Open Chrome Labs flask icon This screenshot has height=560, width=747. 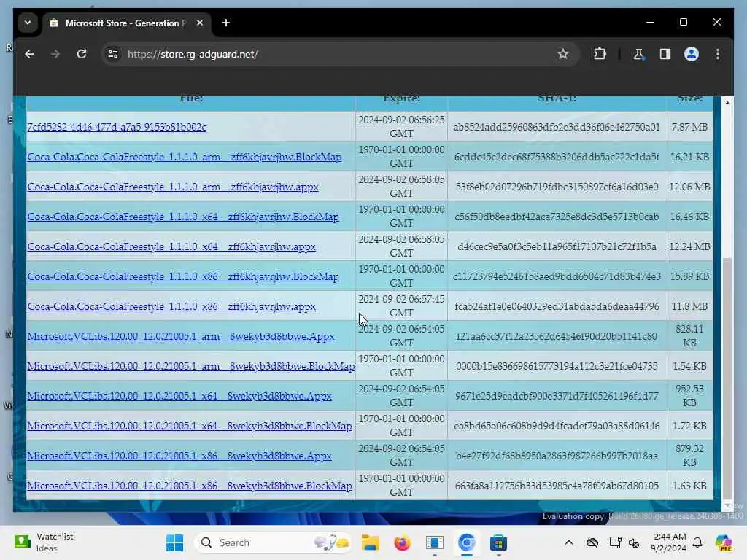pyautogui.click(x=638, y=54)
